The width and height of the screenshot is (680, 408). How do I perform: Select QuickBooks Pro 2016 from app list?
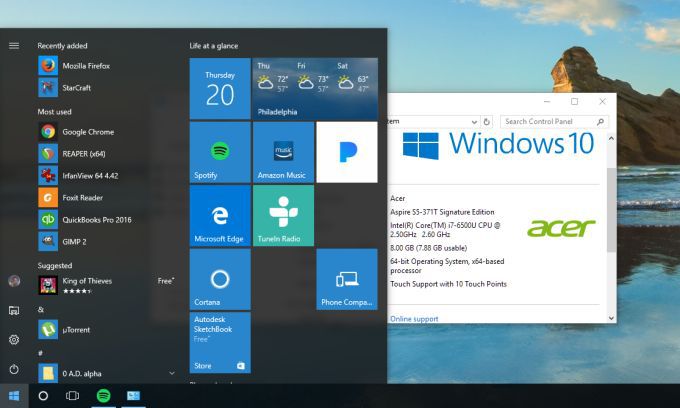95,219
